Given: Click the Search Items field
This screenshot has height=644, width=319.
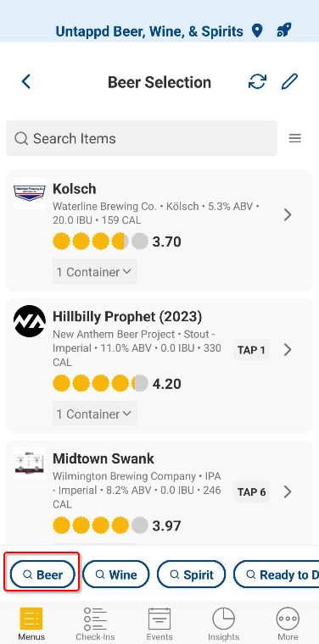Looking at the screenshot, I should pyautogui.click(x=142, y=138).
